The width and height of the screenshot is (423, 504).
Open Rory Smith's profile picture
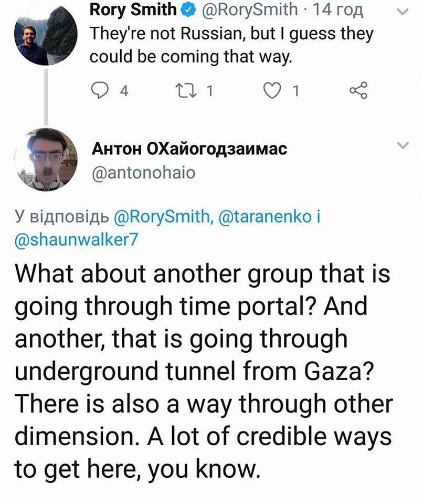pos(46,34)
